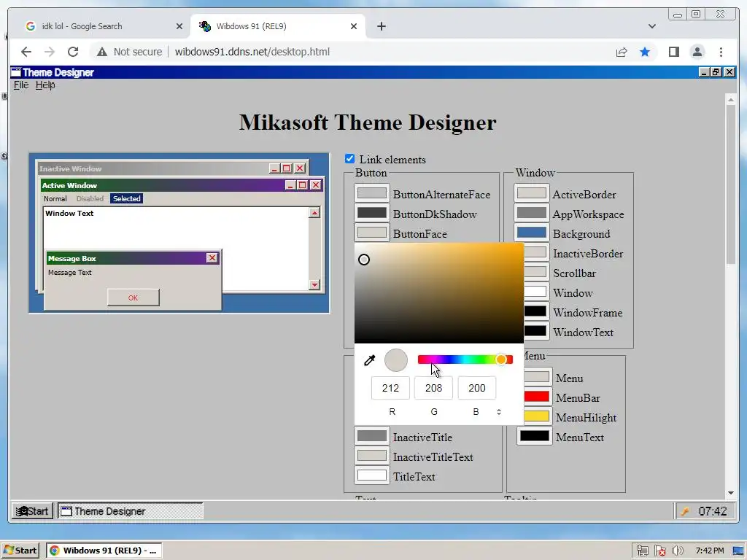This screenshot has height=560, width=747.
Task: Click the ButtonFace color swatch
Action: [x=371, y=233]
